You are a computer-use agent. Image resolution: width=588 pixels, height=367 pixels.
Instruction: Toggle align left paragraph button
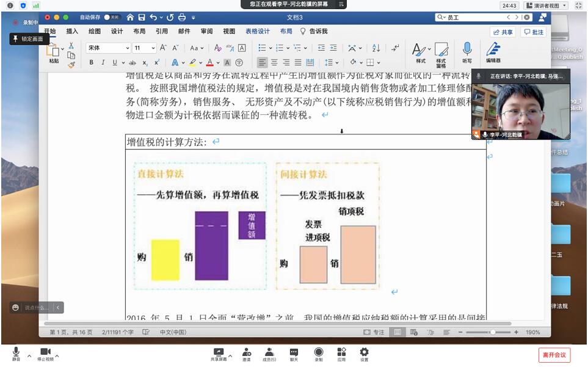coord(263,62)
